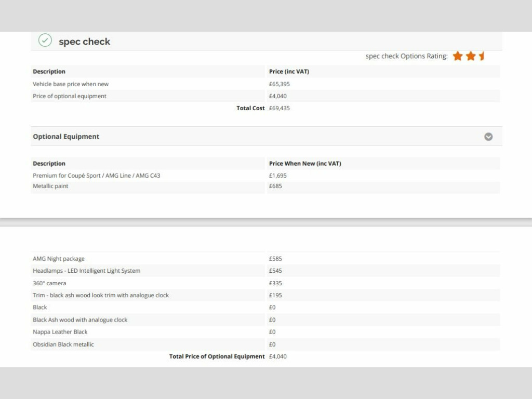Screen dimensions: 532x399
Task: Click the Total Price of Optional Equipment label
Action: point(217,356)
